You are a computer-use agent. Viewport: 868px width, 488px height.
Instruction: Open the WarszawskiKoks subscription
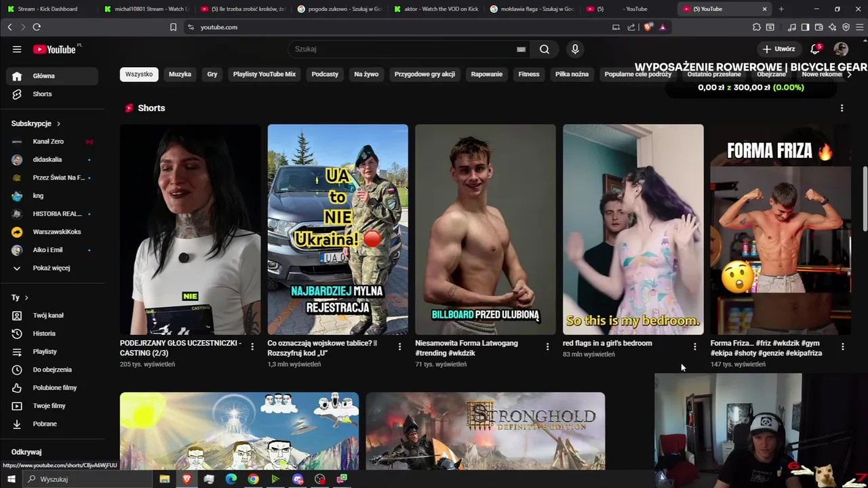(x=52, y=232)
